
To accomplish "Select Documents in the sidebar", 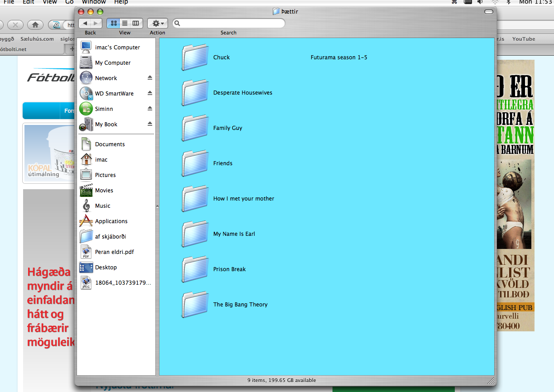I will [x=109, y=144].
